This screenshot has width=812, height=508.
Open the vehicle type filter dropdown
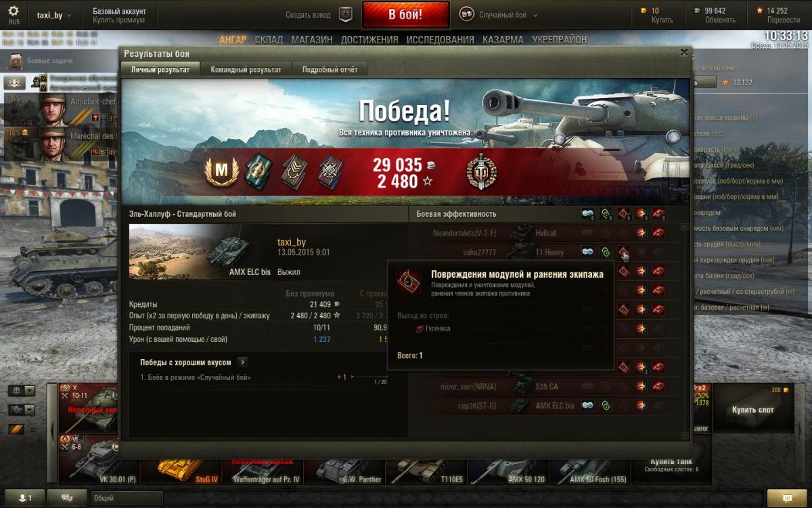pos(21,410)
